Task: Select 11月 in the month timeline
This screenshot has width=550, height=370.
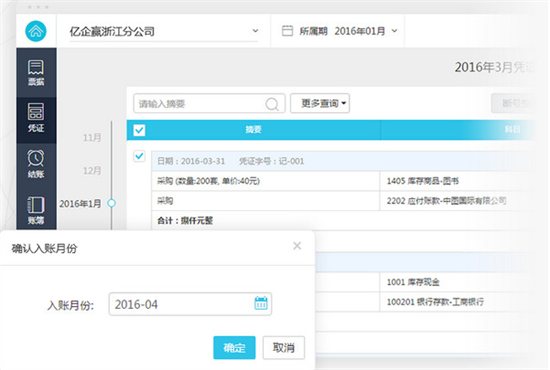Action: click(92, 137)
